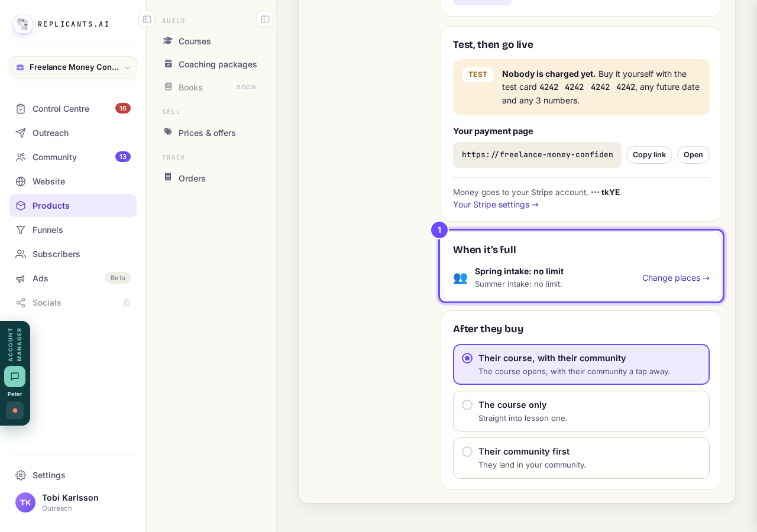Click the Courses graduation cap icon
This screenshot has height=532, width=757.
[168, 41]
